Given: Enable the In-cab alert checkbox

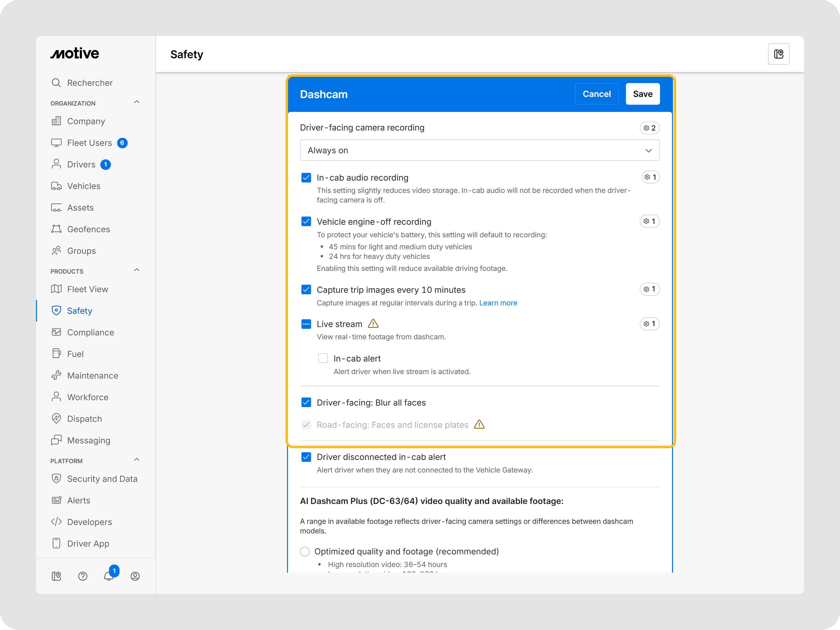Looking at the screenshot, I should tap(323, 358).
